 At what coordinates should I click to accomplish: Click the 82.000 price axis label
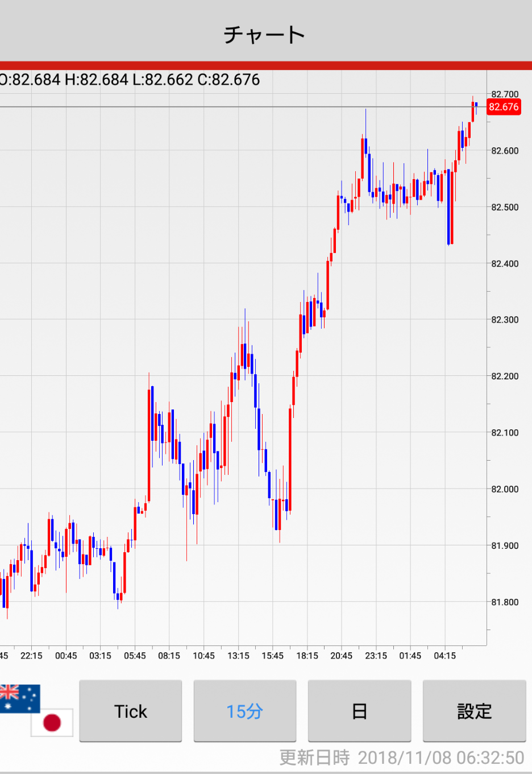pos(505,489)
